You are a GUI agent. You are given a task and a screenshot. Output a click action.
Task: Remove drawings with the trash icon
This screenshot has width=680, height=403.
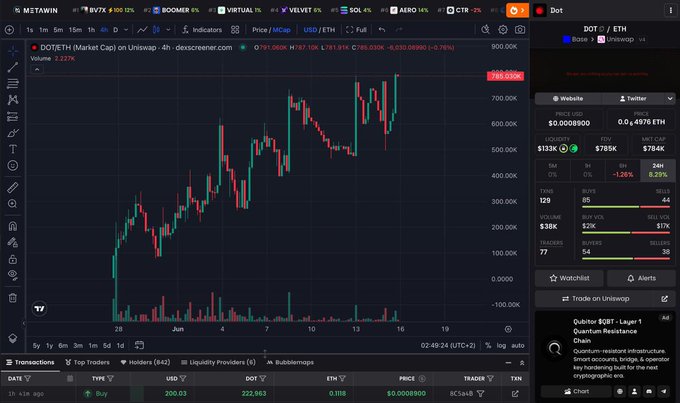tap(13, 298)
